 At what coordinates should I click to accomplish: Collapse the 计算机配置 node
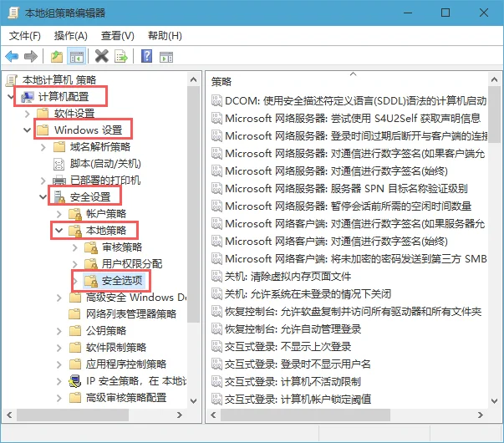pyautogui.click(x=11, y=97)
